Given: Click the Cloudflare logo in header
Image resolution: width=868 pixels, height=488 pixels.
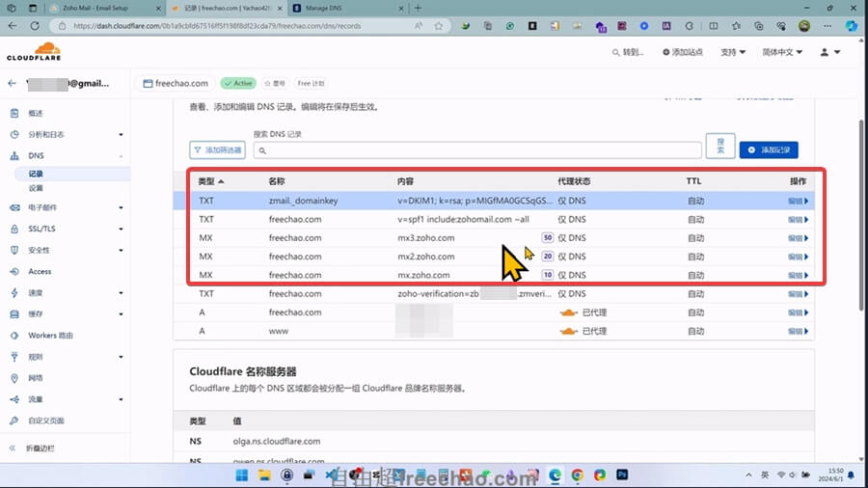Looking at the screenshot, I should [34, 51].
